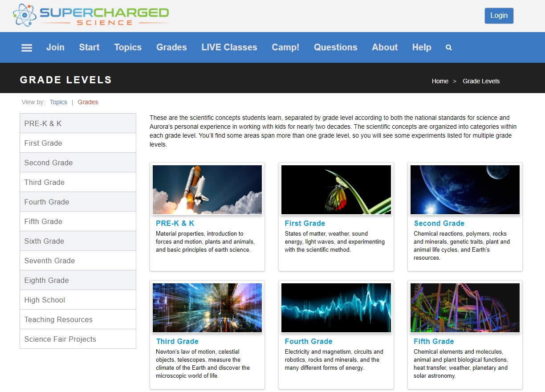Click text "Chemical elements and molecules,"

(x=458, y=351)
